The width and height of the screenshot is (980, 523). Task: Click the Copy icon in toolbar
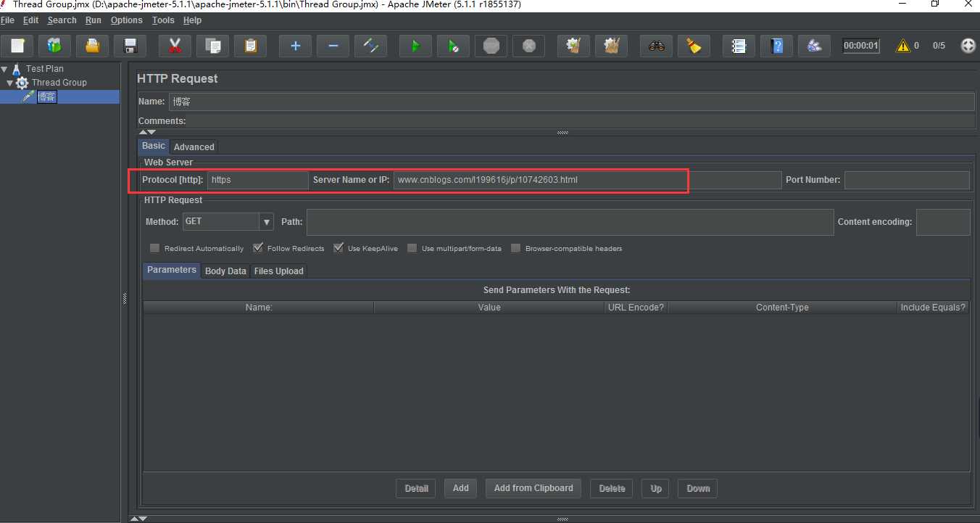click(212, 46)
